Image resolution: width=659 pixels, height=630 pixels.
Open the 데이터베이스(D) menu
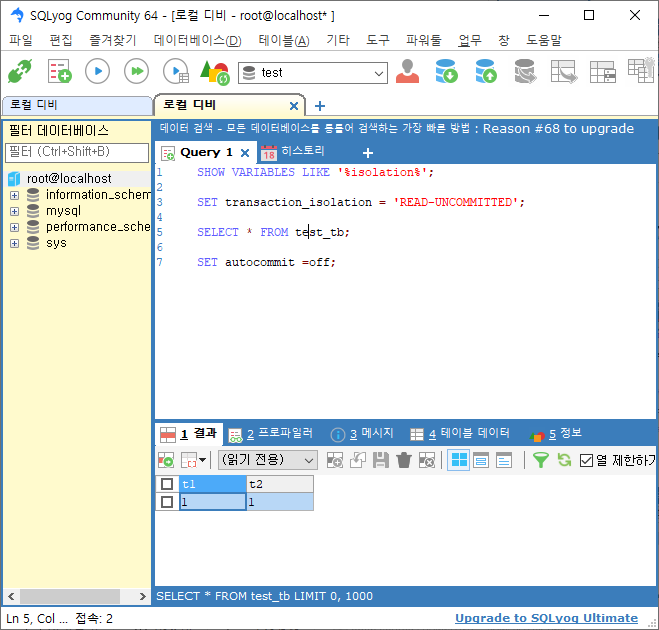coord(198,40)
